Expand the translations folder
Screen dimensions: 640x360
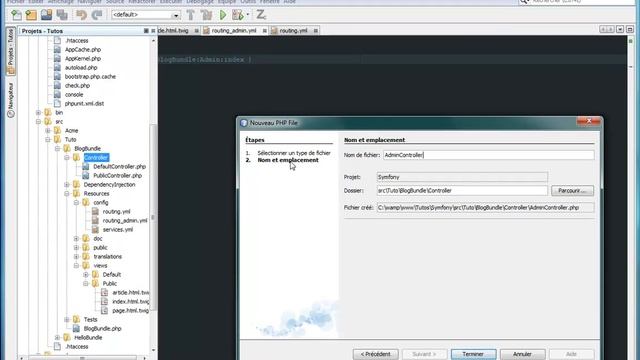coord(76,256)
